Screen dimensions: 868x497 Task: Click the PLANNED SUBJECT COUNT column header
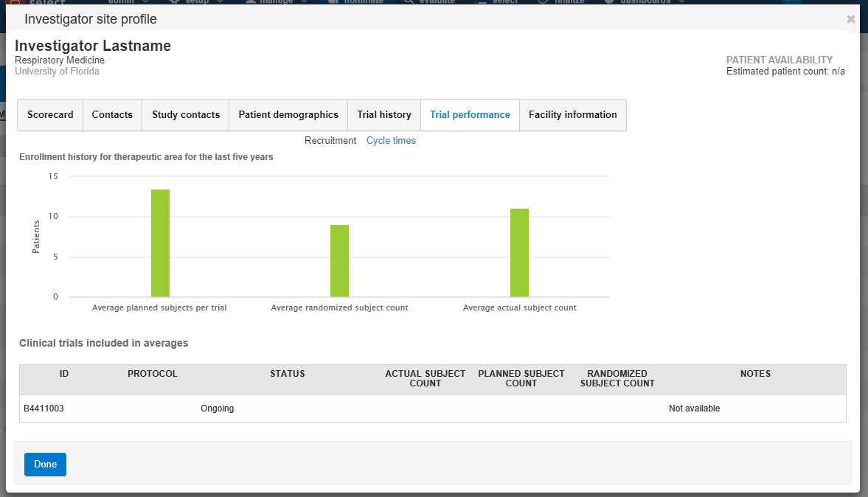click(x=521, y=378)
